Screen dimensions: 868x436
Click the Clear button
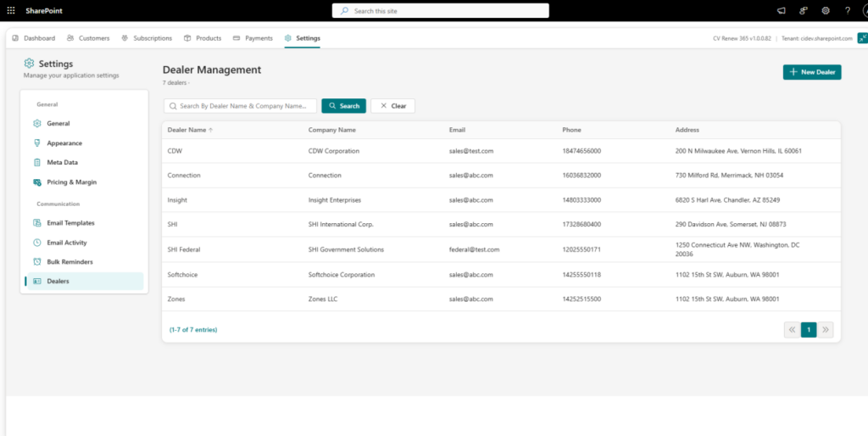393,106
